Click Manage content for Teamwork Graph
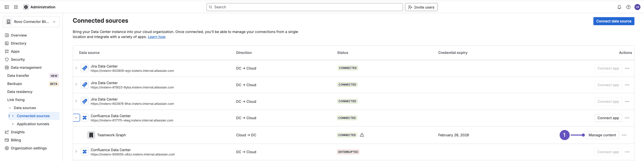Screen dimensions: 644x161 click(602, 135)
